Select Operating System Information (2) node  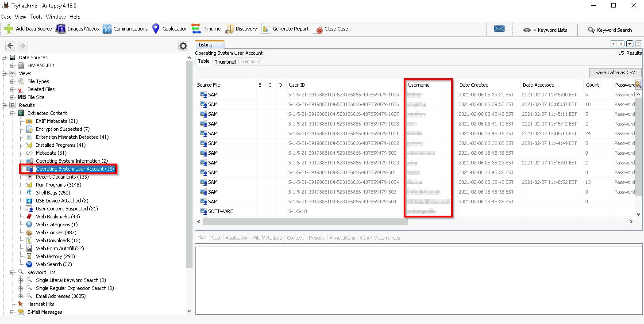pyautogui.click(x=72, y=161)
